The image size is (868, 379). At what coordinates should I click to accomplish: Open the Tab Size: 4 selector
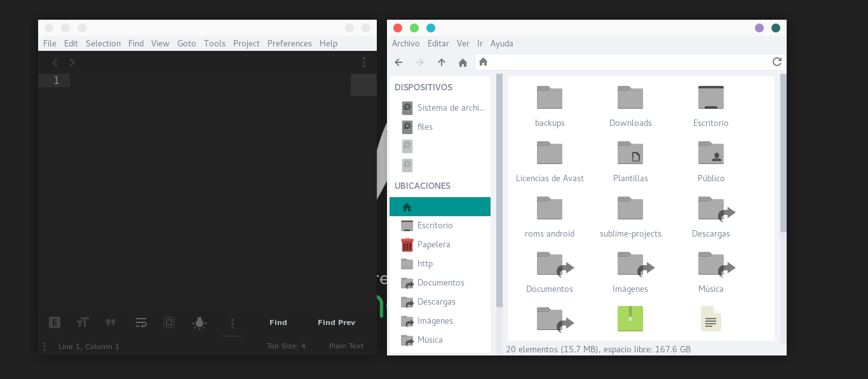click(286, 346)
